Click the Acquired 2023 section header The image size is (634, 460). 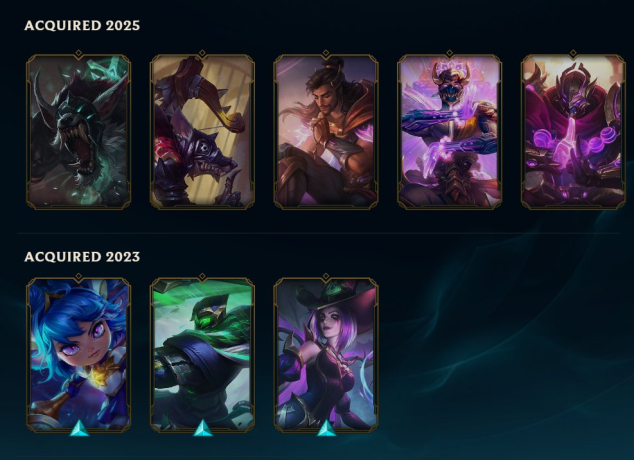coord(82,257)
